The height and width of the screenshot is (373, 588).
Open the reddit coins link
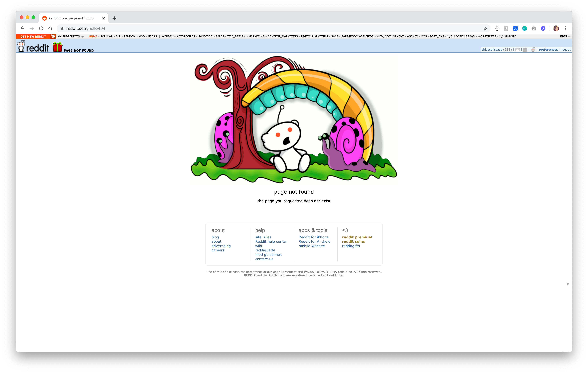point(353,241)
